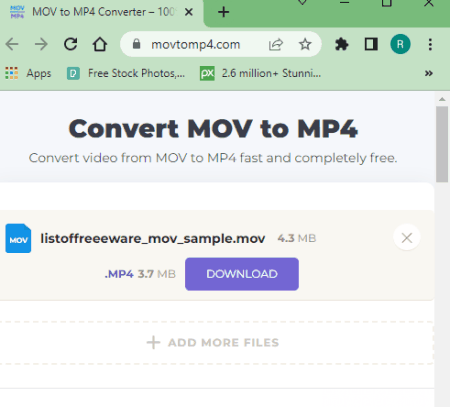Go to the browser home page
The width and height of the screenshot is (450, 407).
click(x=100, y=44)
